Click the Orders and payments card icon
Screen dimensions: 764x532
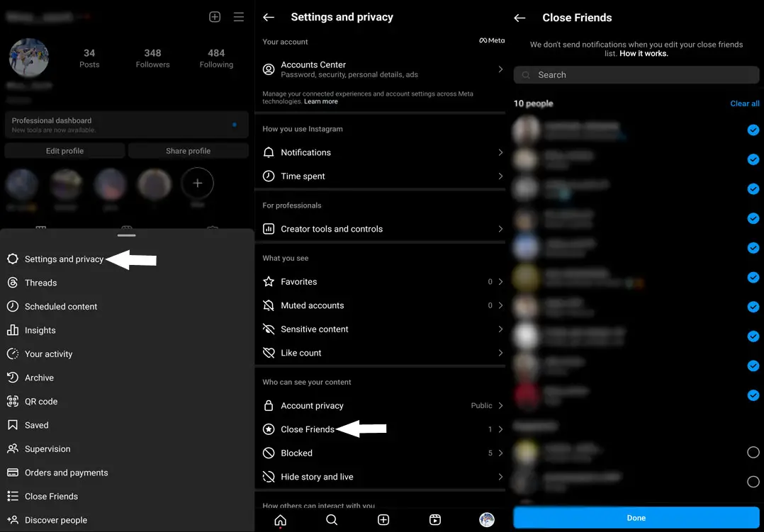[13, 472]
